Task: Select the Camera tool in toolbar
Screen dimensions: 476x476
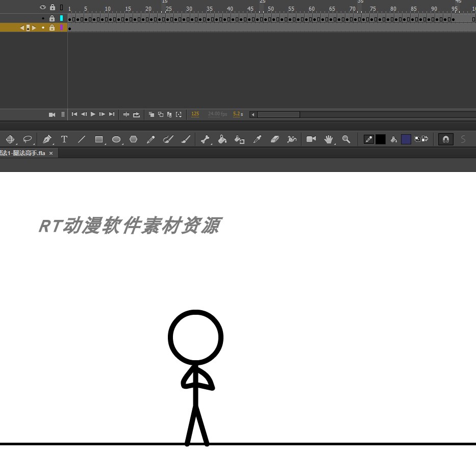Action: click(311, 139)
